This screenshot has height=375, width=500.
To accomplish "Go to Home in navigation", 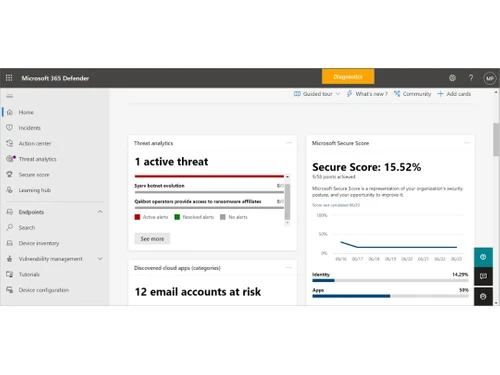I will 26,112.
